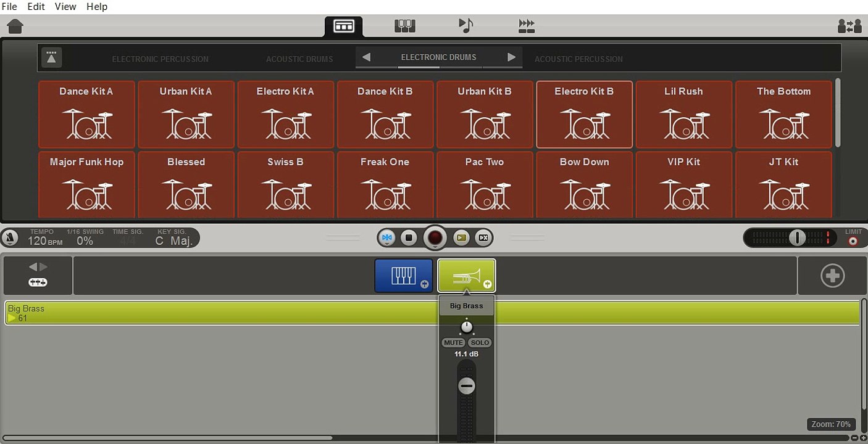
Task: Add a new instrument with plus button
Action: (832, 276)
